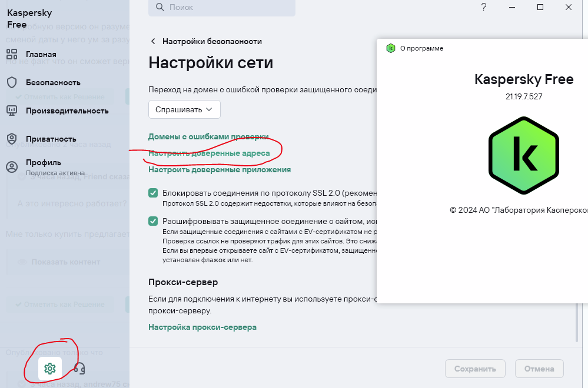Click the Kaspersky Free sidebar title
Screen dimensions: 588x388
tap(29, 19)
